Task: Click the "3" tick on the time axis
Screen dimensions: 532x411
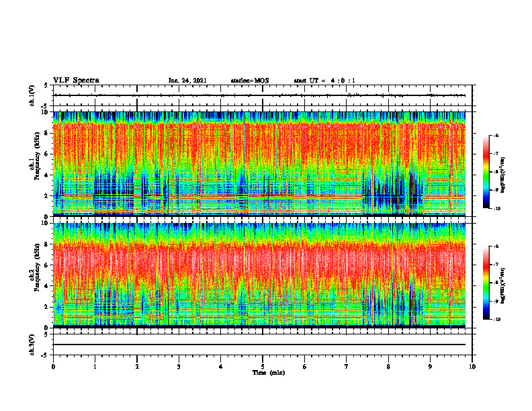Action: click(179, 367)
